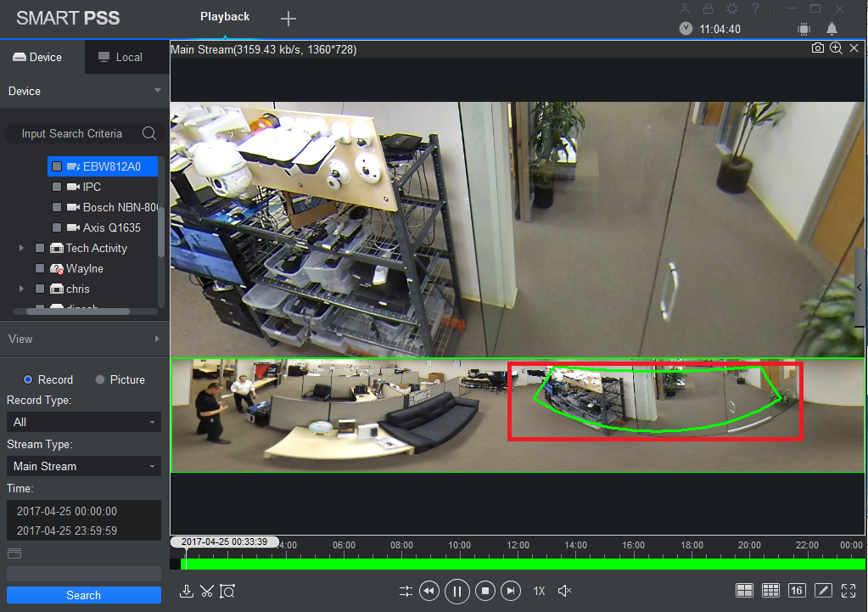
Task: Stop the video playback
Action: (485, 591)
